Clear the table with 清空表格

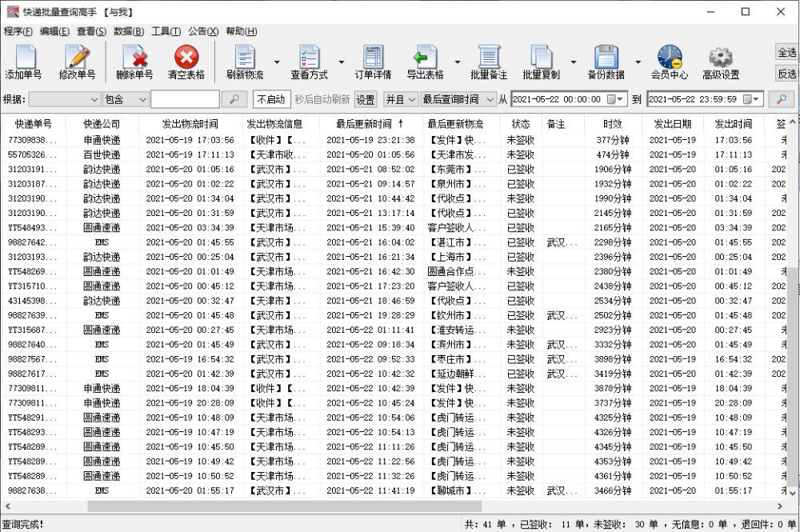pos(186,62)
